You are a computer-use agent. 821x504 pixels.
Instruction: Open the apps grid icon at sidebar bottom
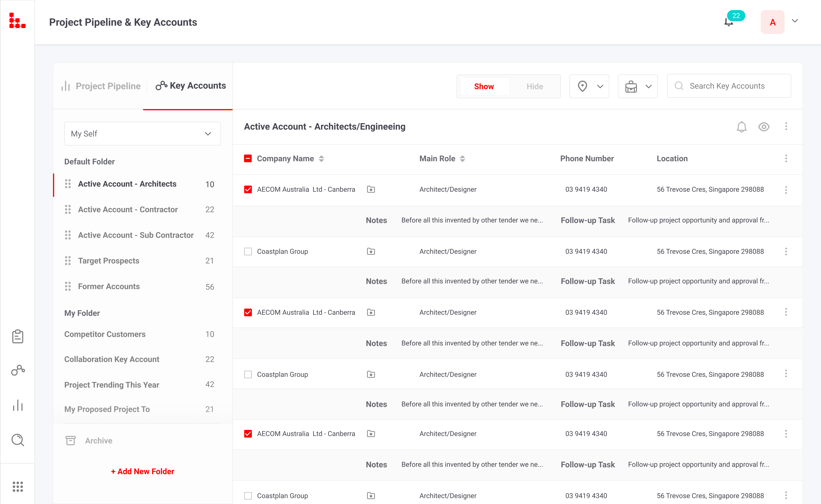[x=18, y=487]
